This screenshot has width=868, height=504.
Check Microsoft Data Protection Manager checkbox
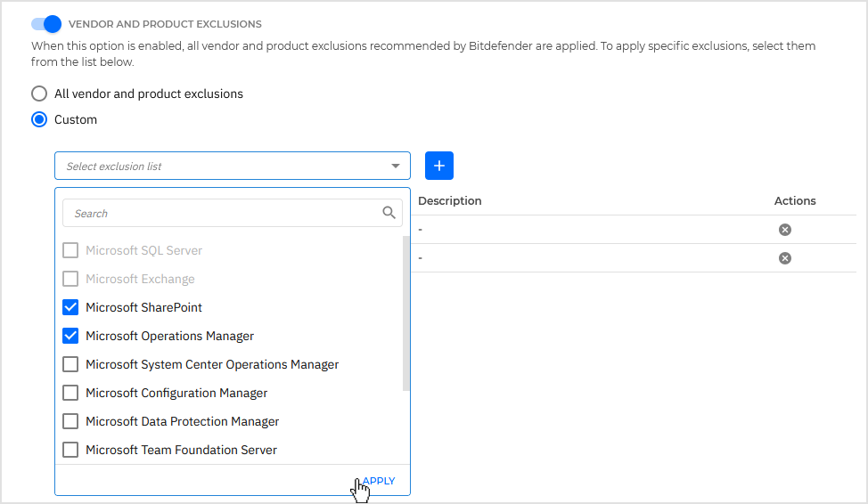pyautogui.click(x=70, y=421)
